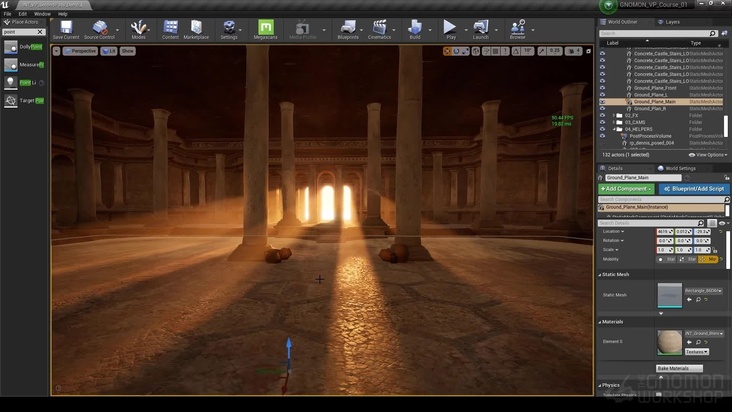This screenshot has height=412, width=732.
Task: Select the Point Light actor icon
Action: (x=10, y=83)
